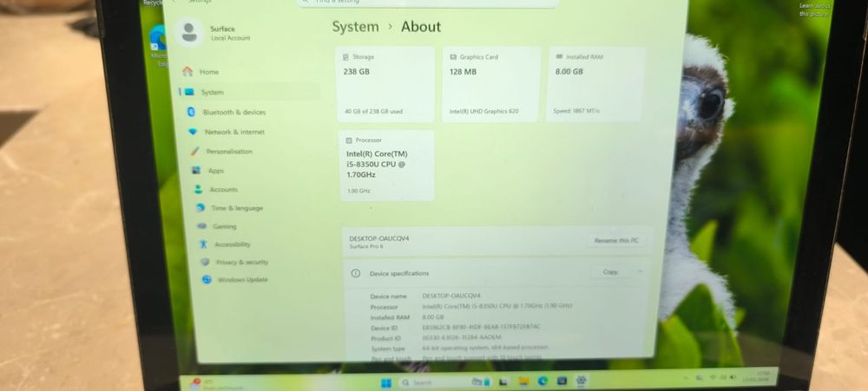Select the Product ID value
This screenshot has height=391, width=868.
pos(462,337)
